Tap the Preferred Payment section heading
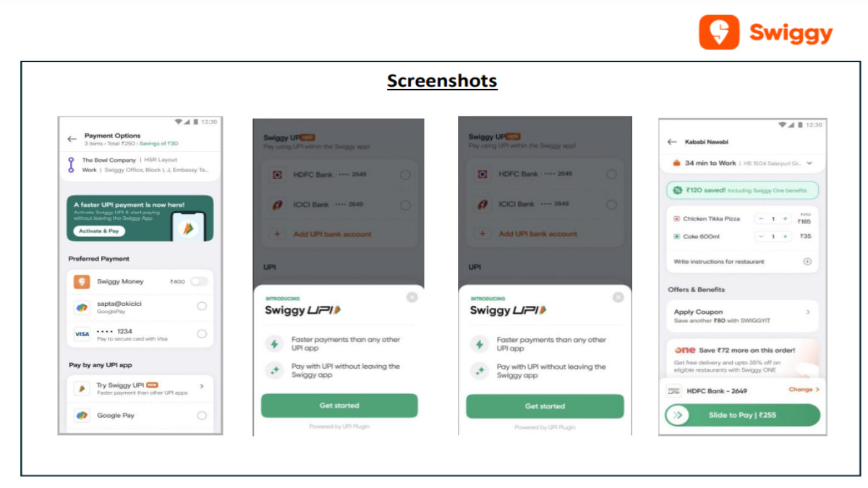Image resolution: width=868 pixels, height=488 pixels. (x=99, y=259)
